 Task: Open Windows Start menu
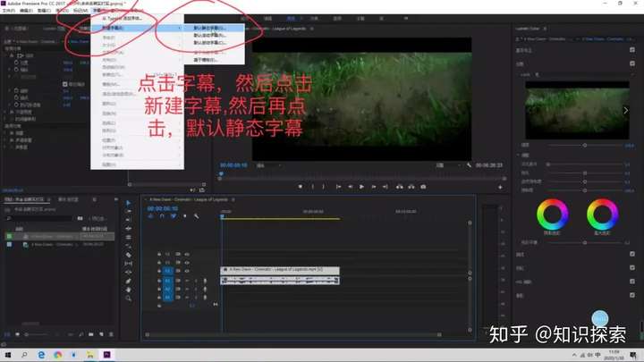pyautogui.click(x=7, y=355)
